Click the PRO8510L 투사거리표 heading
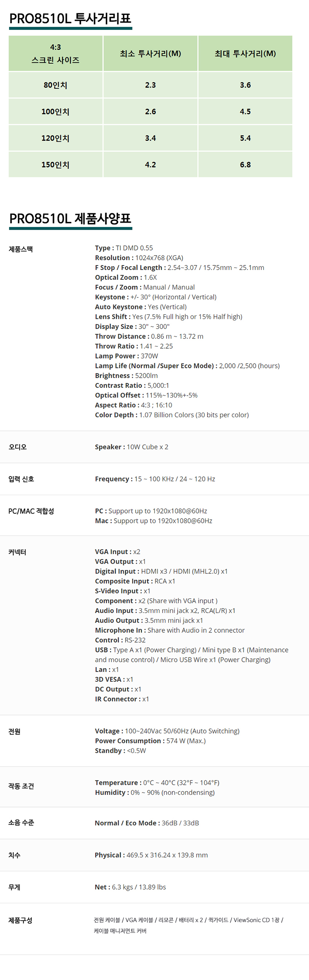The height and width of the screenshot is (980, 309). [70, 18]
